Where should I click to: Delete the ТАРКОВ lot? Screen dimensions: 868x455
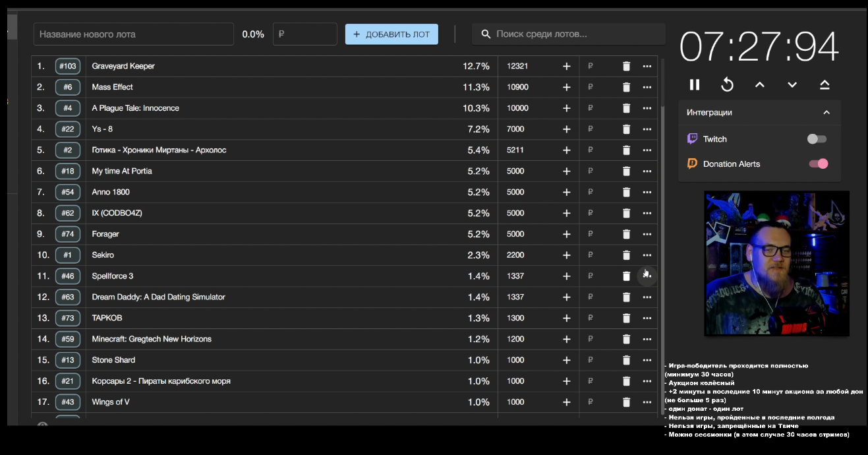click(626, 318)
